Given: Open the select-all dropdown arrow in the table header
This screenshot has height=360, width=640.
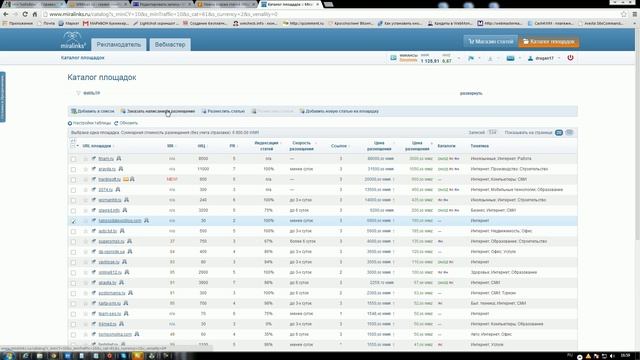Looking at the screenshot, I should pos(78,146).
